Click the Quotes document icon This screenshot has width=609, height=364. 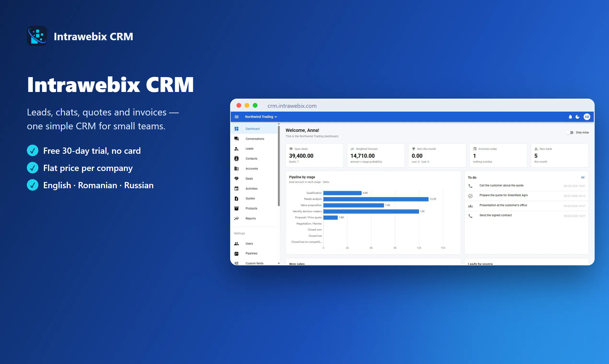(236, 199)
